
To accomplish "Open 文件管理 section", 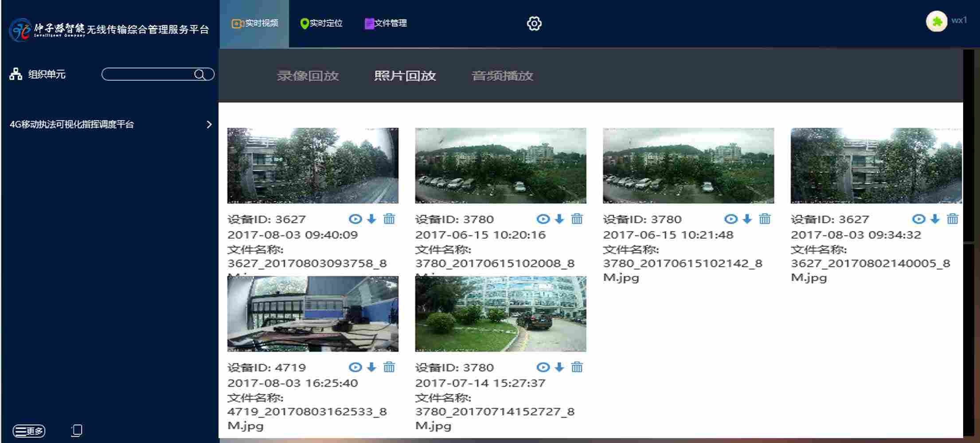I will click(386, 23).
